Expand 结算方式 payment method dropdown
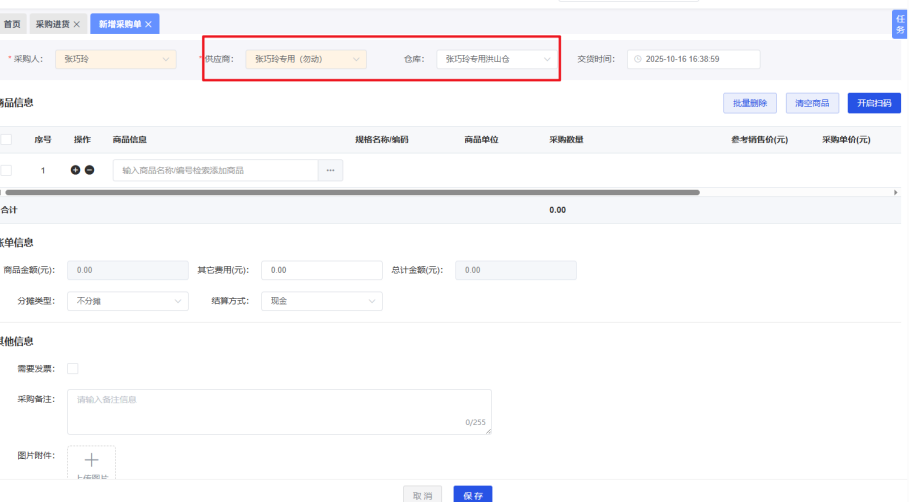Viewport: 909px width, 502px height. click(x=322, y=301)
